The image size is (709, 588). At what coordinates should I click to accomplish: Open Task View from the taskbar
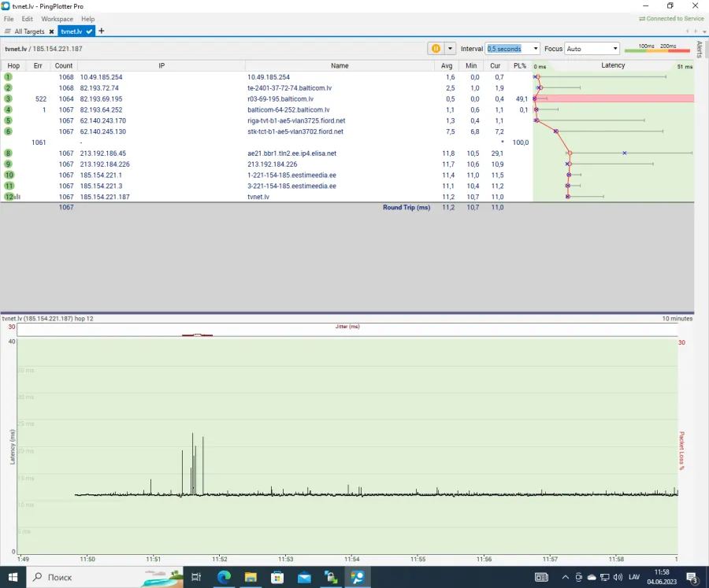pyautogui.click(x=196, y=577)
